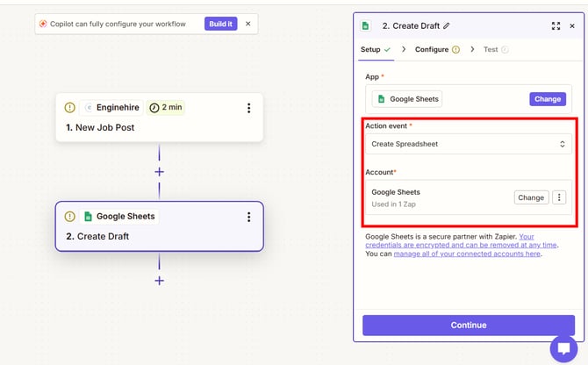This screenshot has height=365, width=588.
Task: Click the Google Sheets account name
Action: click(x=396, y=192)
